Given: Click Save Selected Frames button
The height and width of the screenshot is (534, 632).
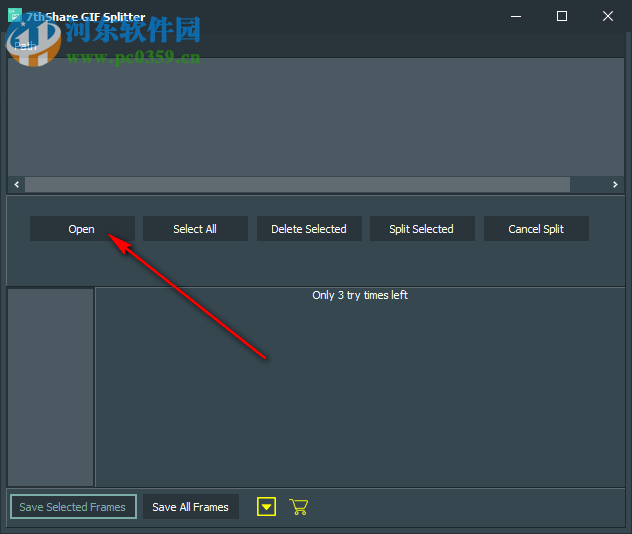Looking at the screenshot, I should tap(73, 507).
